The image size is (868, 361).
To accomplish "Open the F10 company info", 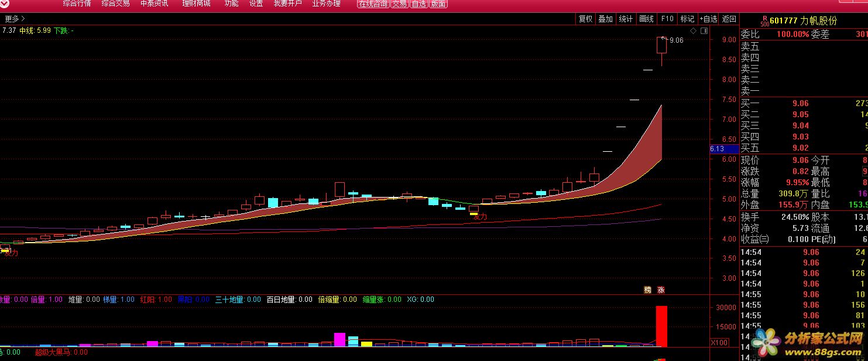I will 667,19.
